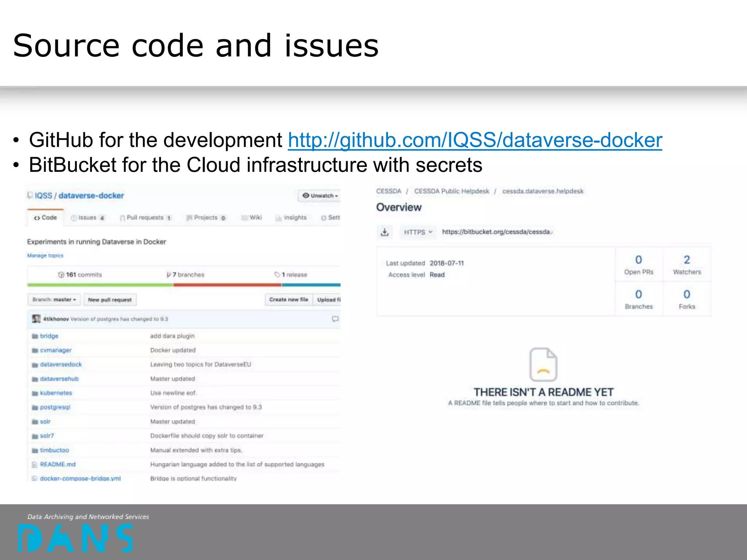Open the 0 Branches counter

(x=639, y=299)
